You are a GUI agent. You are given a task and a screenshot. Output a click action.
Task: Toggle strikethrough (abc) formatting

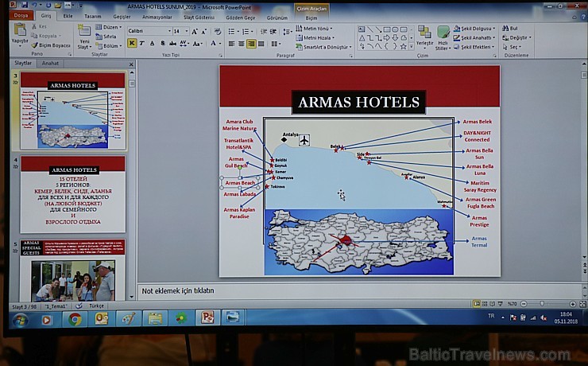tap(173, 44)
